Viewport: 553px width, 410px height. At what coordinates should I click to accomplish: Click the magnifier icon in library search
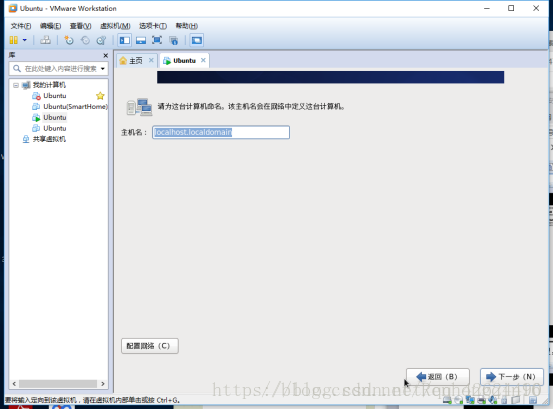click(17, 68)
